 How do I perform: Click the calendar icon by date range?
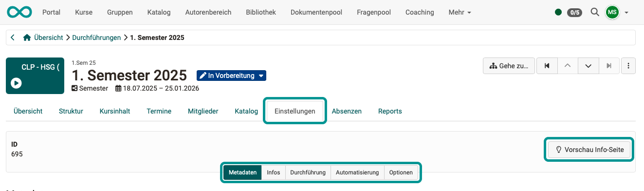(x=118, y=89)
